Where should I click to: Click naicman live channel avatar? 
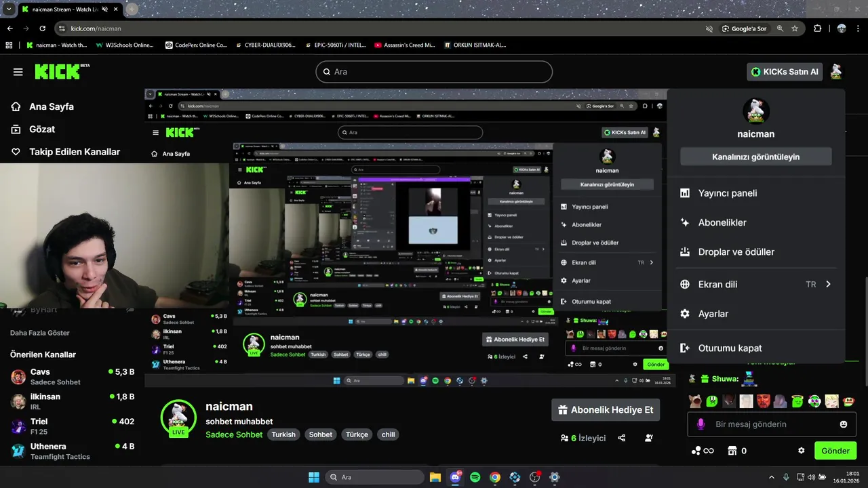click(x=178, y=417)
